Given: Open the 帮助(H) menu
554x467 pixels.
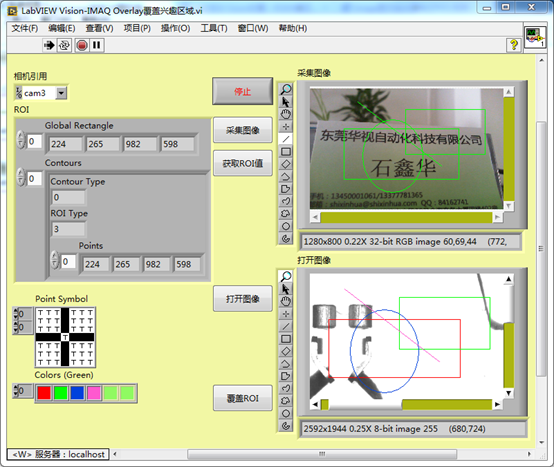Looking at the screenshot, I should (x=293, y=28).
